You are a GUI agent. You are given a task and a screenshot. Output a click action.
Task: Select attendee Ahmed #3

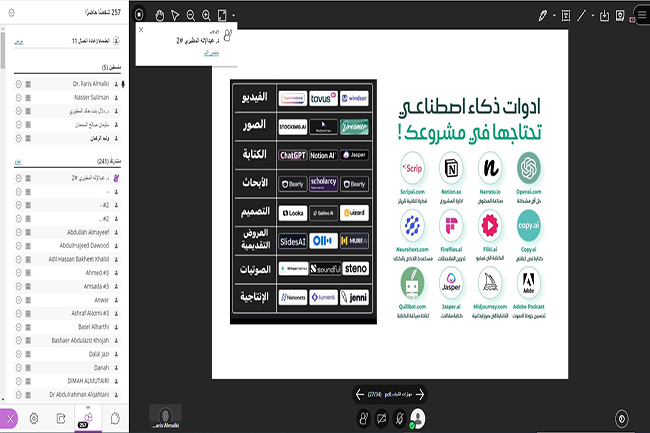67,273
